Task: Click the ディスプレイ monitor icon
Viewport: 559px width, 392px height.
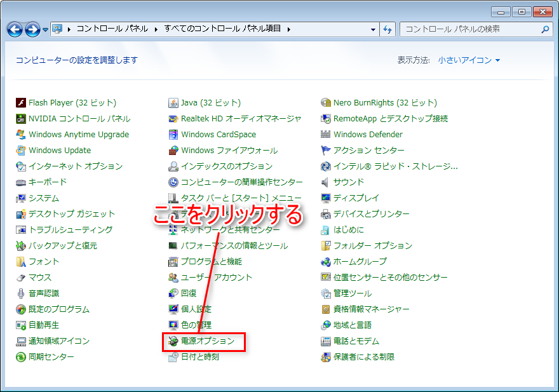Action: point(326,198)
